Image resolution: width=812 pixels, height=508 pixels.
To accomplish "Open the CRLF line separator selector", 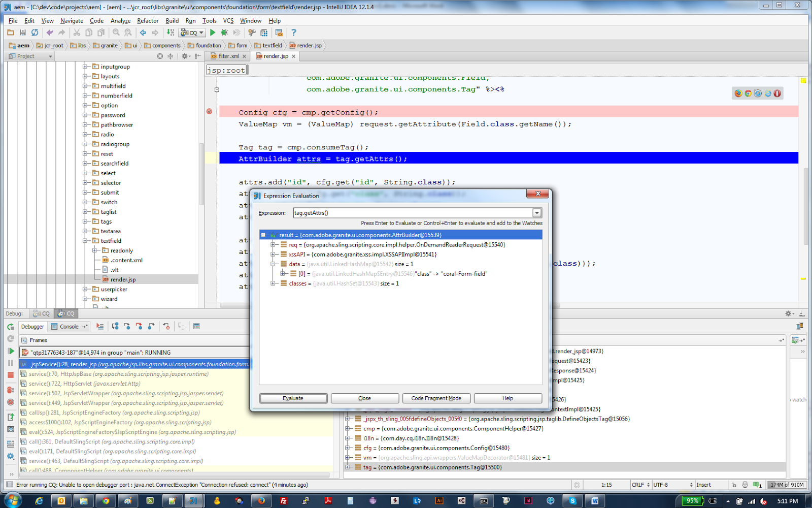I will point(640,485).
